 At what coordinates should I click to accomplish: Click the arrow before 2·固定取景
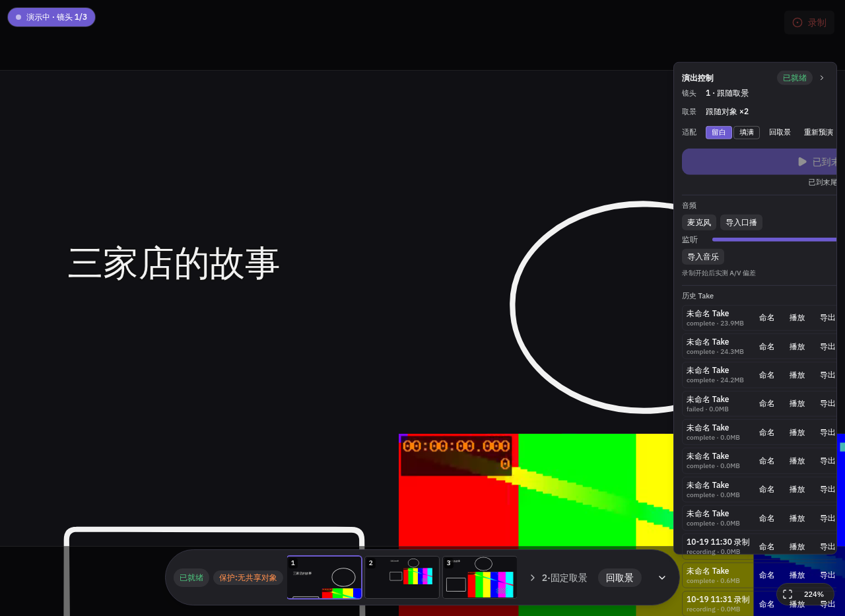(x=533, y=578)
